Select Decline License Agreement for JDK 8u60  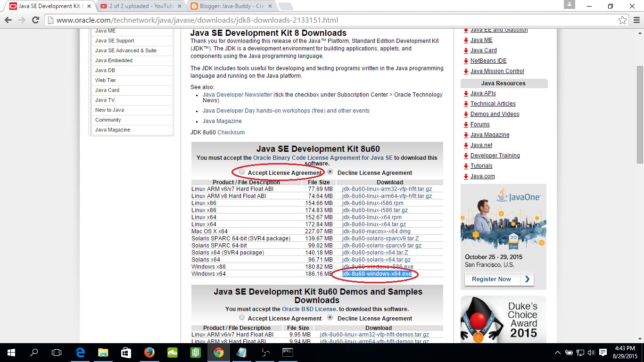pos(330,172)
